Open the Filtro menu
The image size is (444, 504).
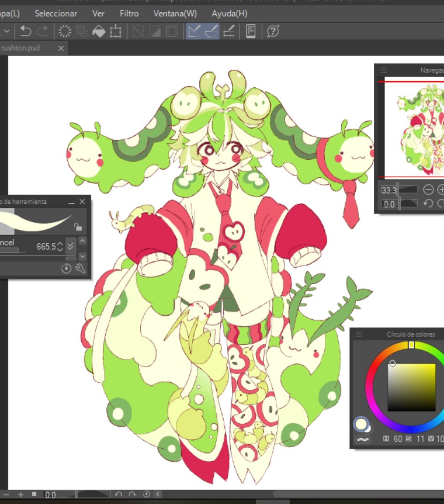(x=129, y=13)
